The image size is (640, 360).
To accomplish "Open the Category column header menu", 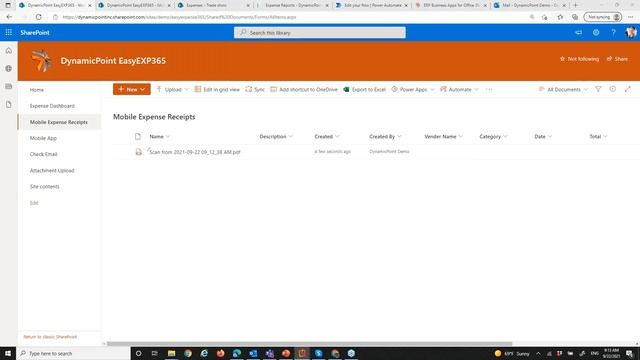I will coord(493,136).
